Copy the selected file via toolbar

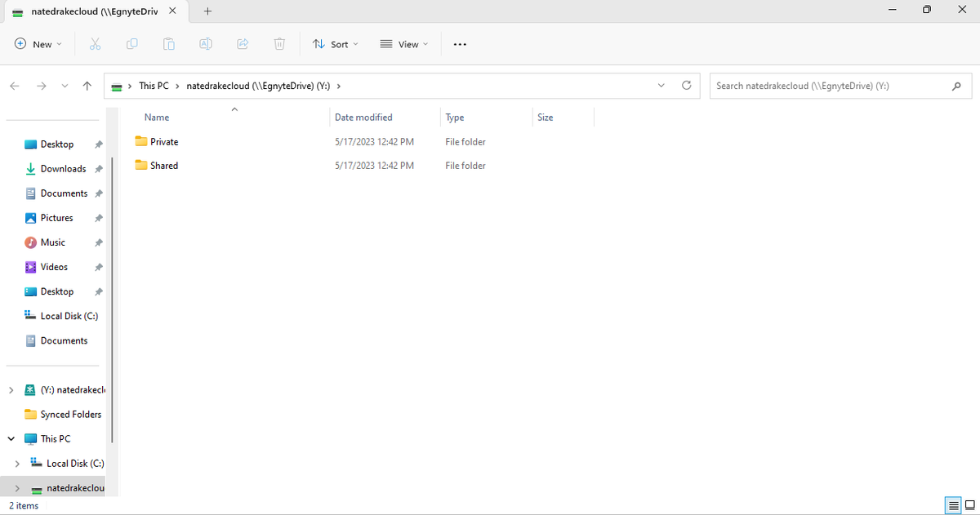131,44
